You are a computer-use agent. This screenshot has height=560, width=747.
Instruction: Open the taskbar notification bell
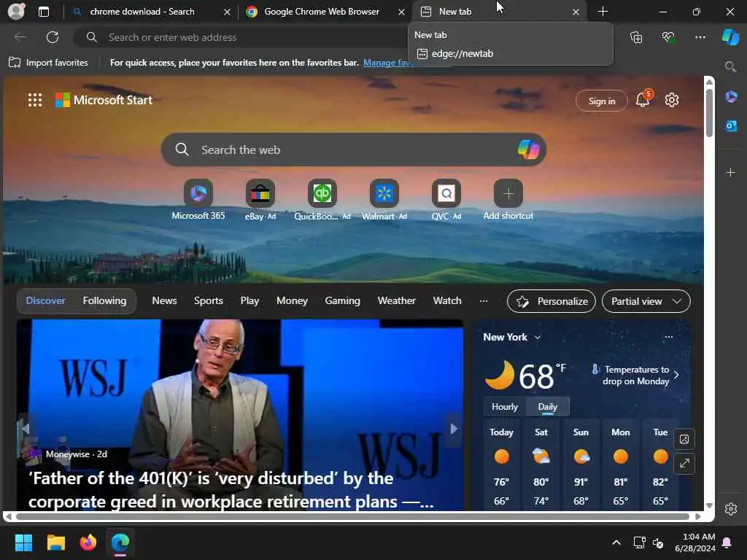click(727, 542)
